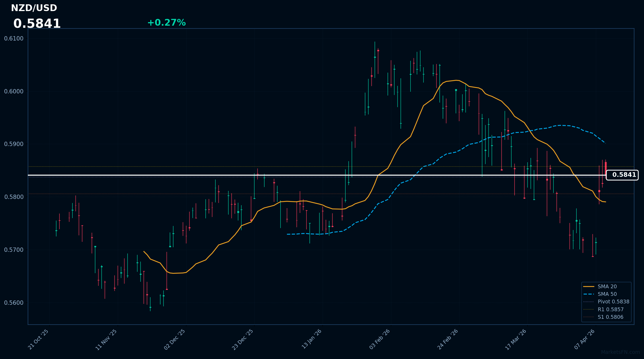The height and width of the screenshot is (359, 644).
Task: Click the 0.5841 current price tag
Action: point(622,175)
